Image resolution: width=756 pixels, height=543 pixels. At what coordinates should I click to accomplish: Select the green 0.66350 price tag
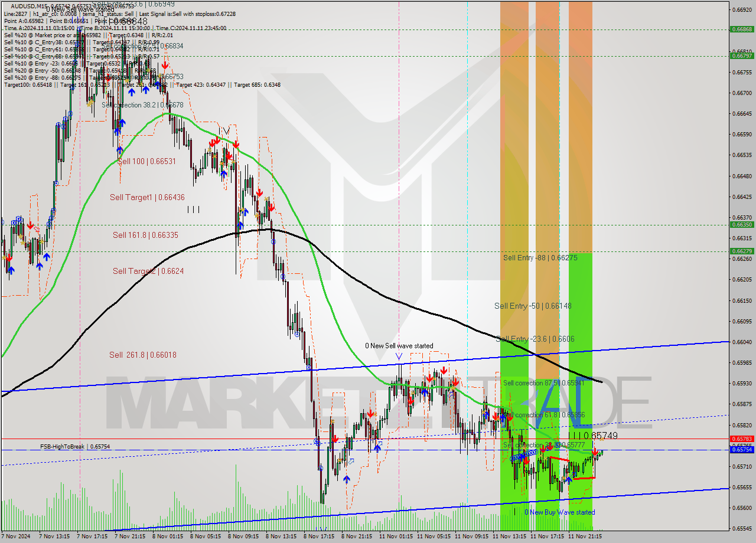pyautogui.click(x=742, y=224)
